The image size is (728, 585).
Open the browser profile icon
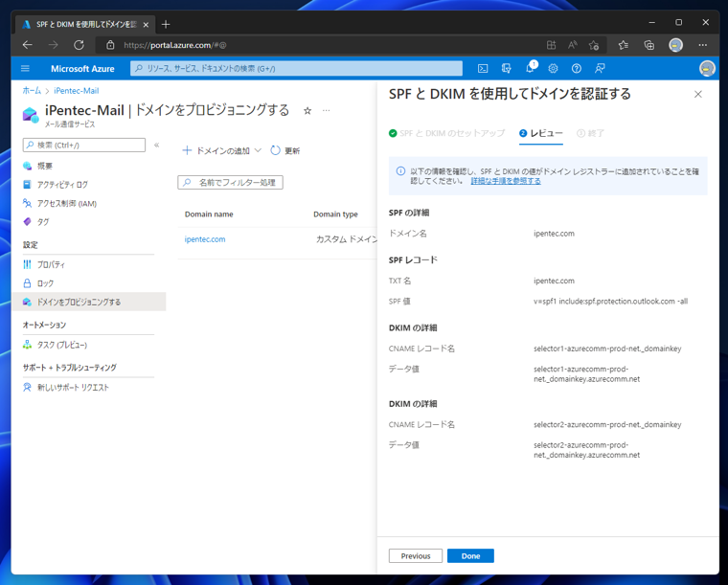coord(675,45)
